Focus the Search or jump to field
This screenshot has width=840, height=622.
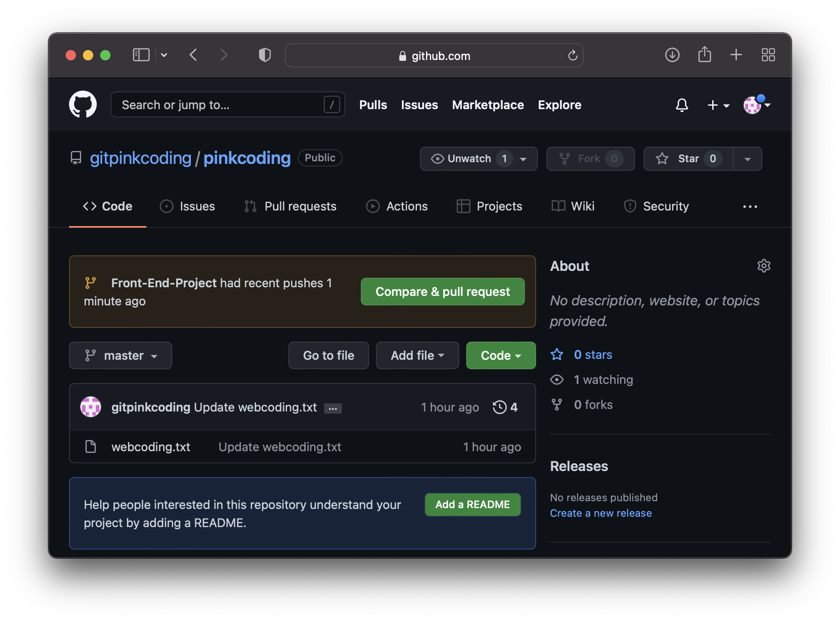(x=227, y=104)
